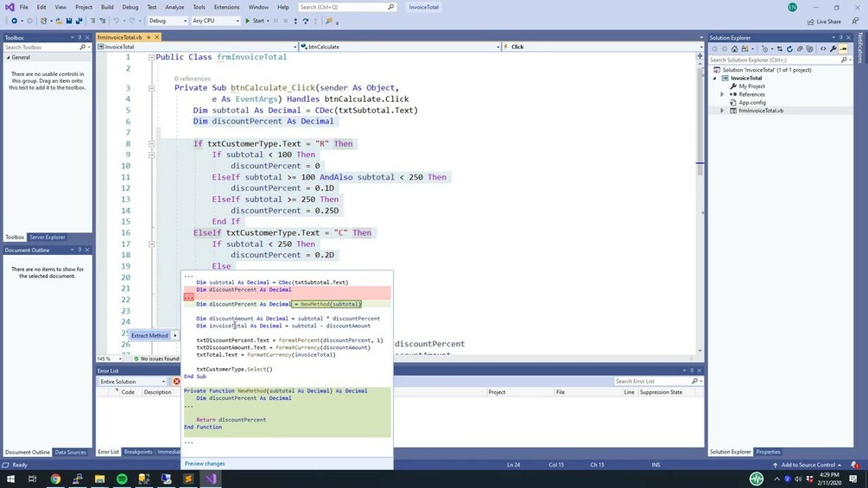Open InvoiceTotal project scope dropdown

[197, 47]
